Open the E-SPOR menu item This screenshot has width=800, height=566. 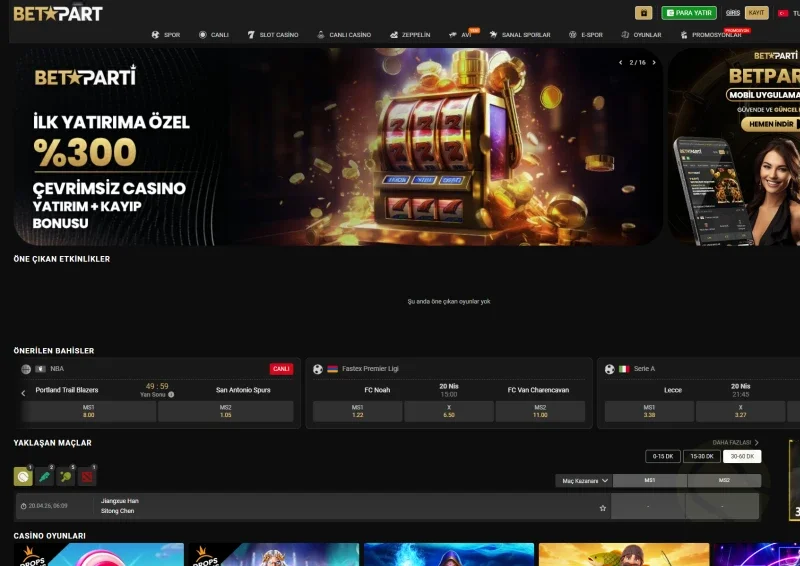coord(586,35)
